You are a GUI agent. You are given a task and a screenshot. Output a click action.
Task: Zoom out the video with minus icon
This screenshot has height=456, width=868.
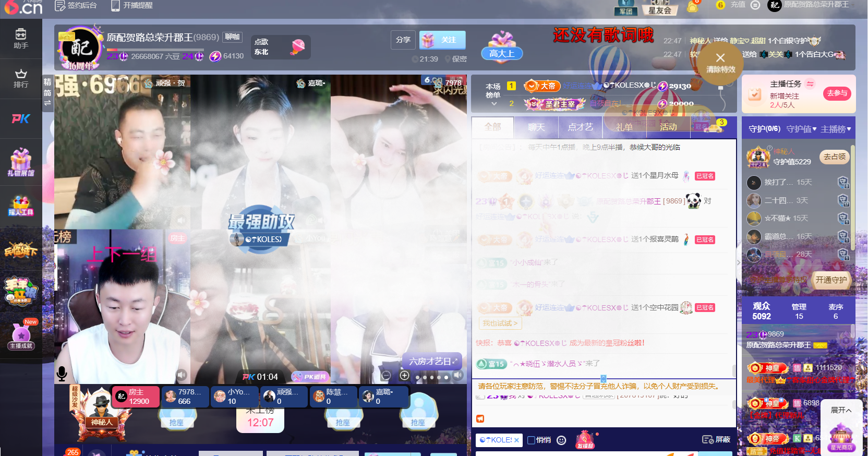386,376
